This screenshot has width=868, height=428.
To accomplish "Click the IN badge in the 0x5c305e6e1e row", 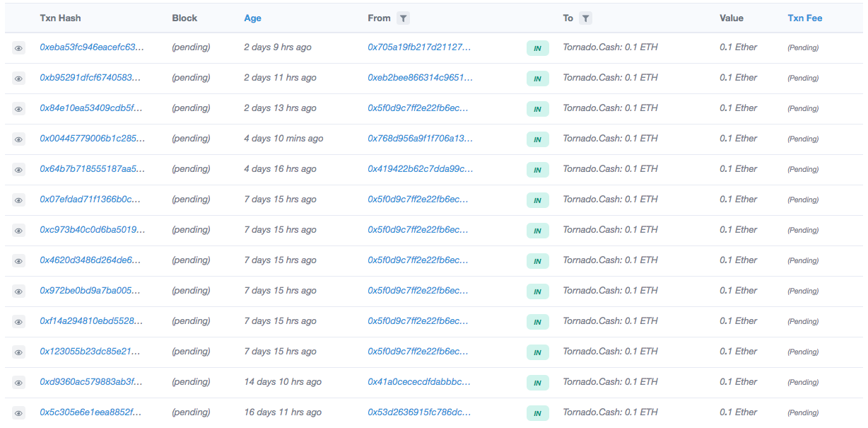I will pyautogui.click(x=538, y=413).
